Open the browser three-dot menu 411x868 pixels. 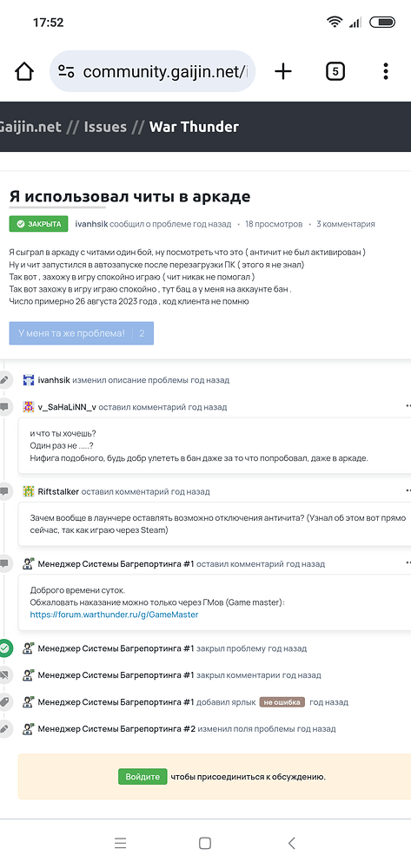pyautogui.click(x=386, y=71)
